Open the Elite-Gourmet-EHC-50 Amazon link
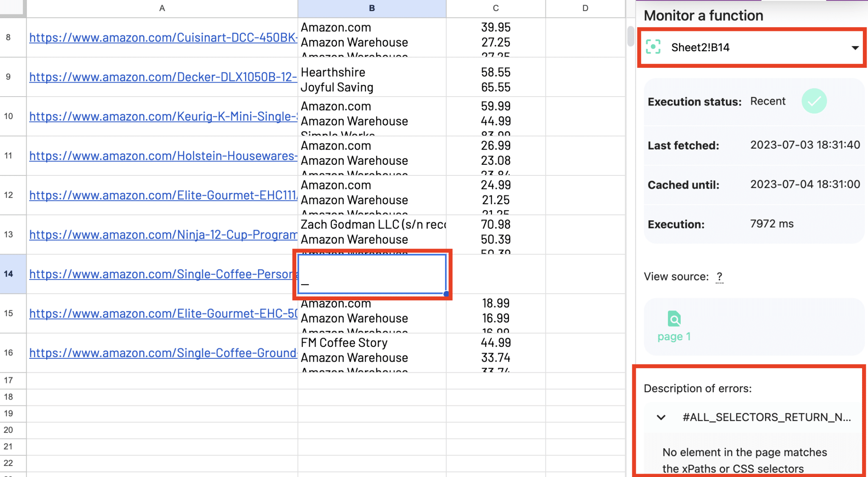Viewport: 868px width, 477px height. coord(163,313)
